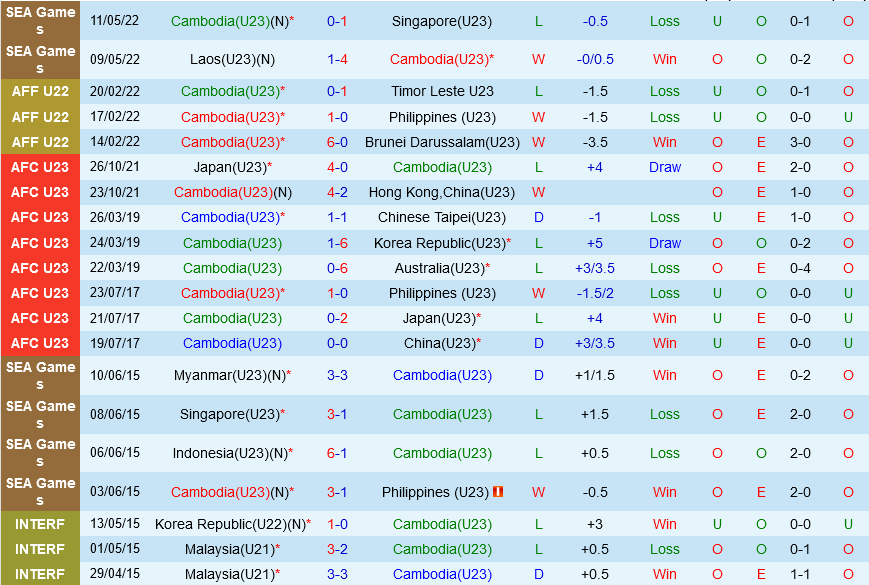Open Korea Republic(U23) team link on 24/03/19
The image size is (869, 585).
pyautogui.click(x=439, y=243)
